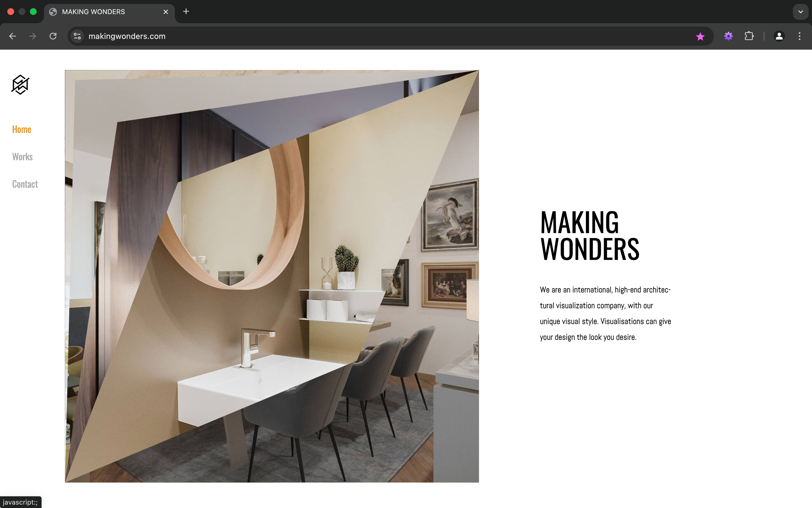Screen dimensions: 812x508
Task: Select the MAKING WONDERS tab
Action: click(x=109, y=12)
